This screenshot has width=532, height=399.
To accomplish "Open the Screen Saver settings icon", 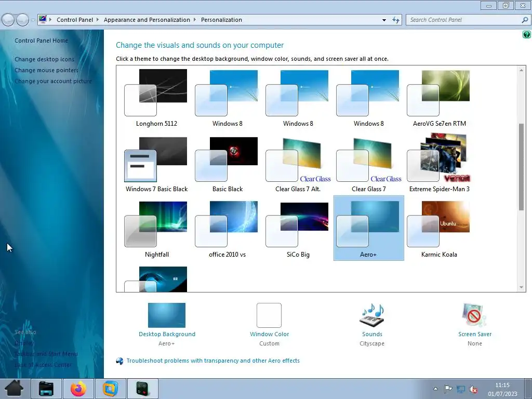I will point(474,315).
